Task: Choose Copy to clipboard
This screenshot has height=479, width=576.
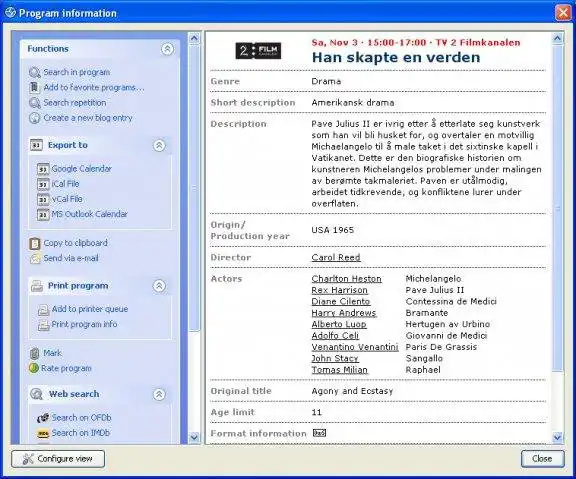Action: click(x=76, y=243)
